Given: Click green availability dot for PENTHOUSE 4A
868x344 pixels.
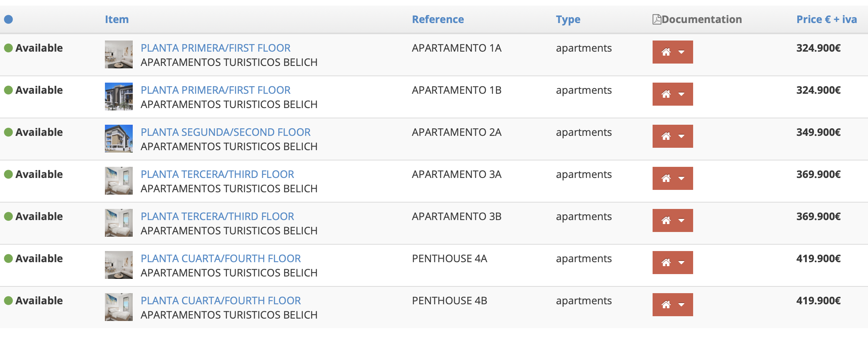Looking at the screenshot, I should (8, 259).
